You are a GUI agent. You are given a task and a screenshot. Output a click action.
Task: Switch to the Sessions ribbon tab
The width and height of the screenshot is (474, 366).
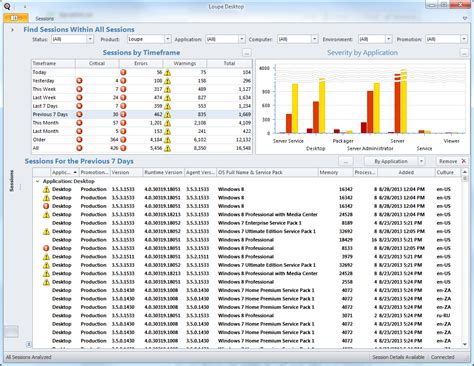(x=45, y=19)
